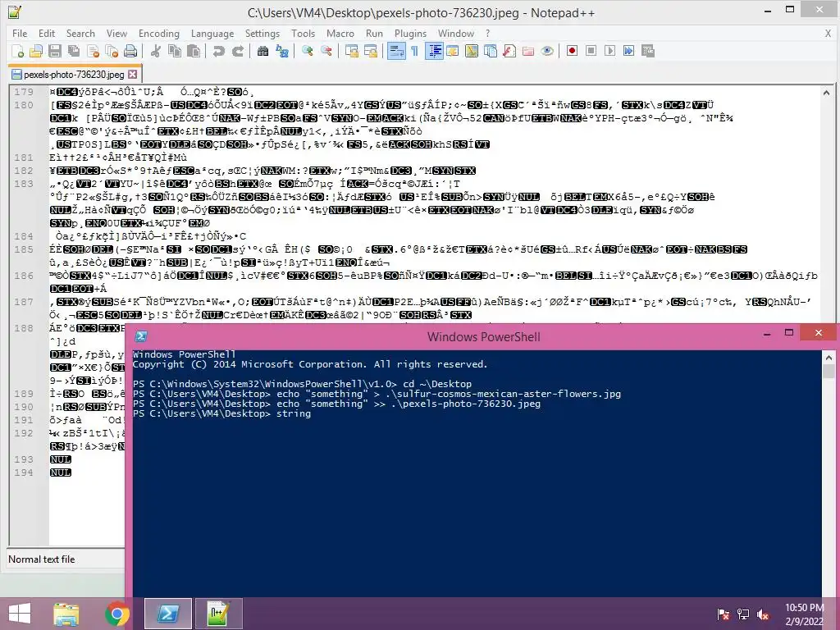Click the PowerShell prompt line with string
The height and width of the screenshot is (630, 840).
[221, 413]
